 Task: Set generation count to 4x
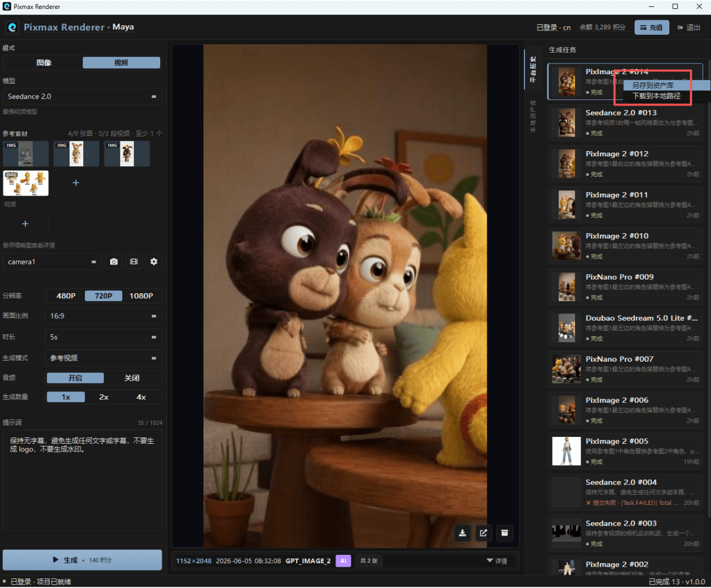[x=141, y=397]
